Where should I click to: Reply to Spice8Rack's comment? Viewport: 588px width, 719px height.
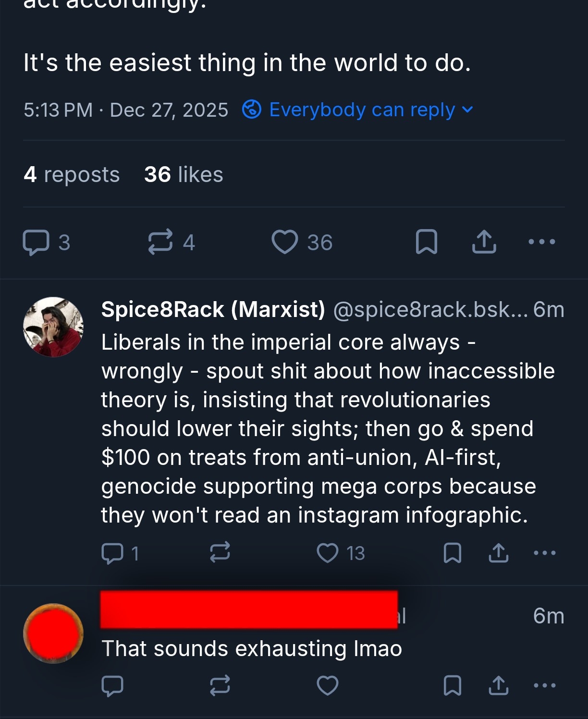pos(113,553)
